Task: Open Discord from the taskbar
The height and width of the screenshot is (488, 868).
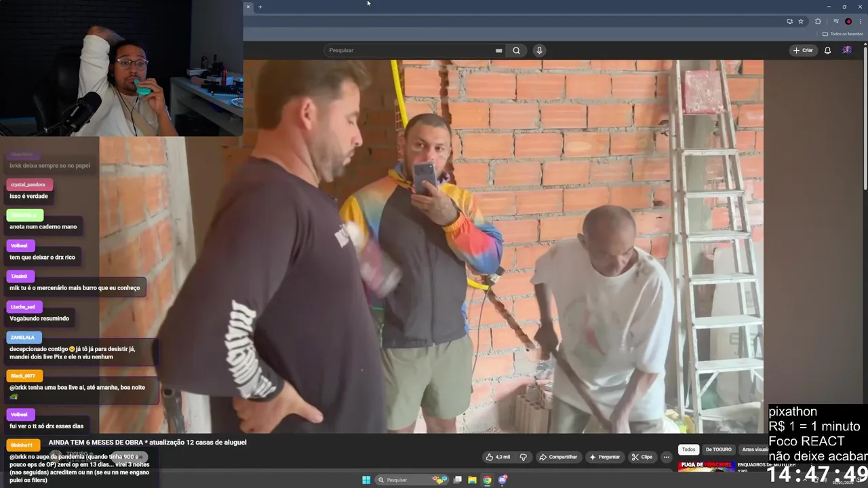Action: (502, 480)
